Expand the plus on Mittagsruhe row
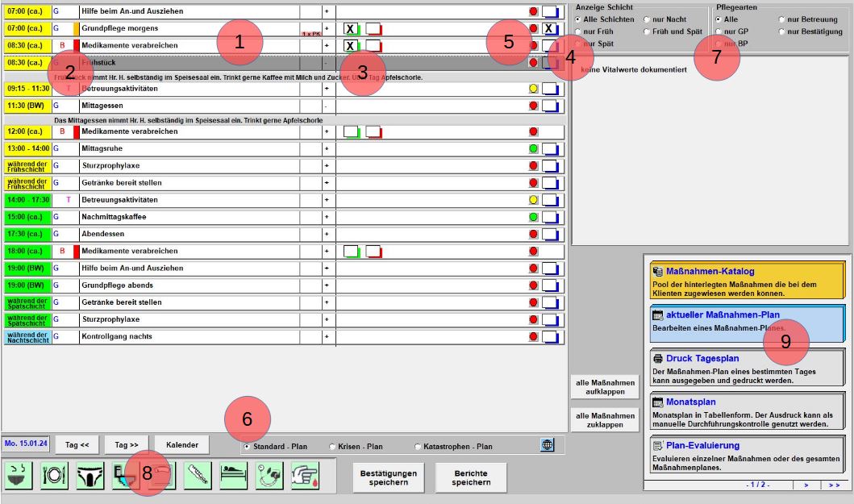The image size is (854, 504). (x=327, y=148)
